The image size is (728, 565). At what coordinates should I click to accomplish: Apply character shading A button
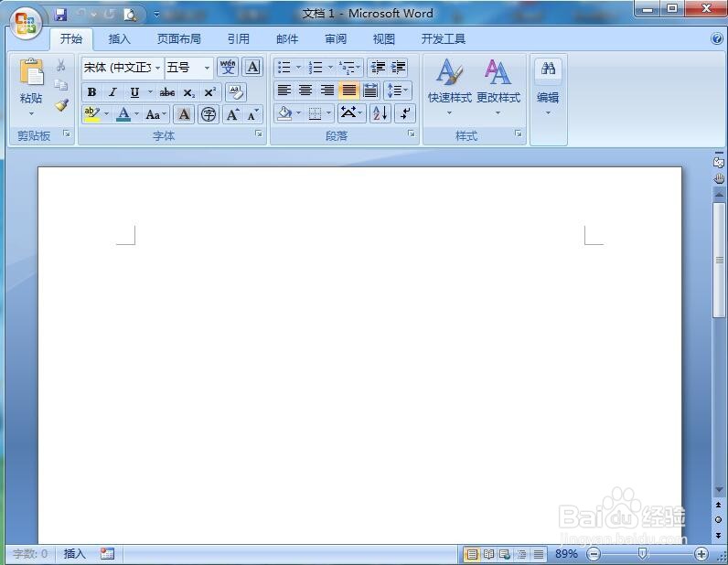point(184,114)
